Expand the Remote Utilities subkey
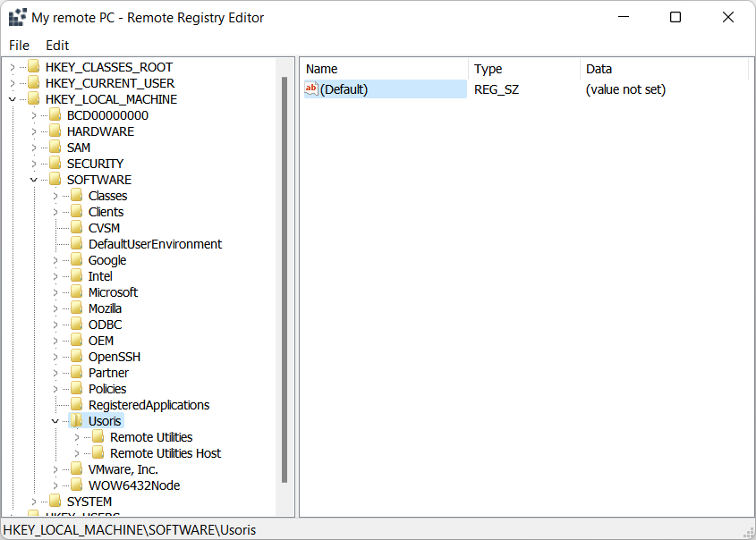756x540 pixels. pyautogui.click(x=77, y=437)
